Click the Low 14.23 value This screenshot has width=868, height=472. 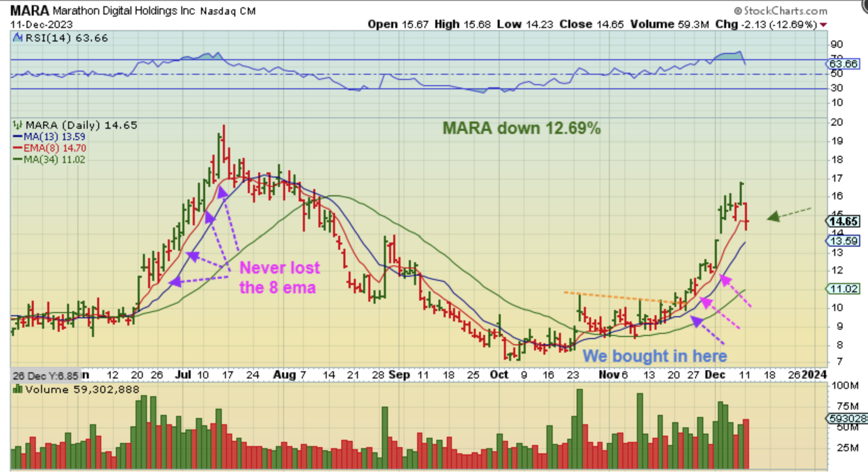click(525, 24)
